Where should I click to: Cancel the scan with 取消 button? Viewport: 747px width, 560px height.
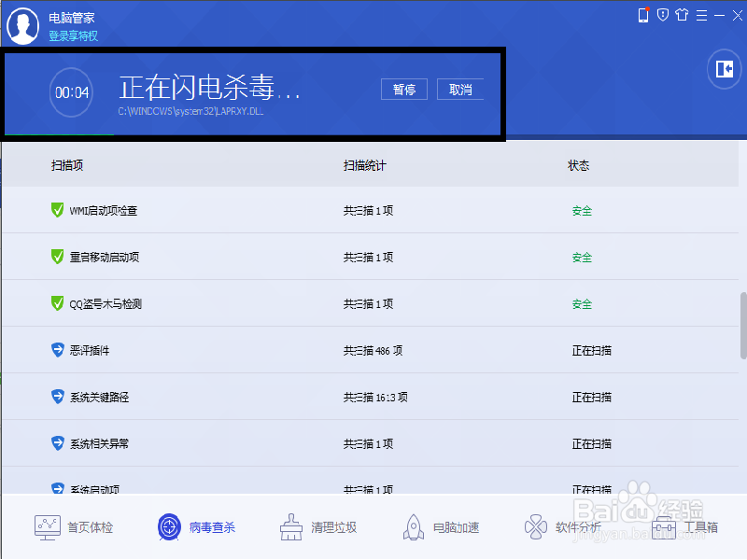pos(460,90)
